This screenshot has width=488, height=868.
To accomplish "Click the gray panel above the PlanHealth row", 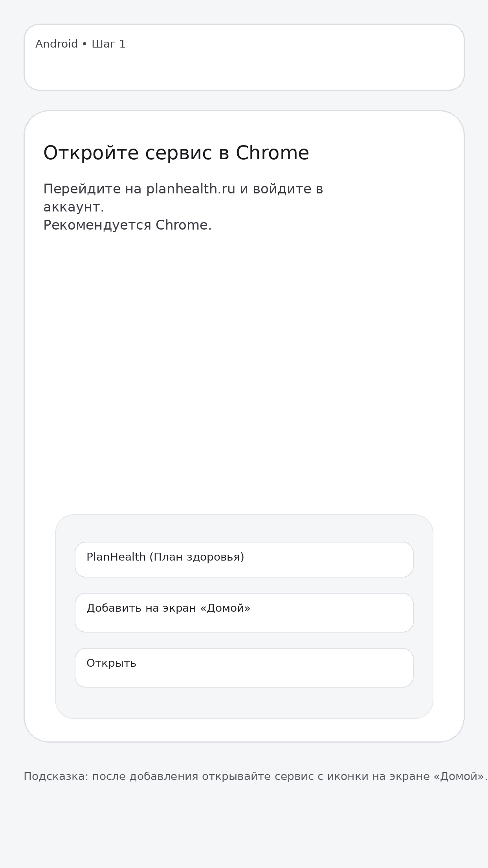I will [244, 528].
